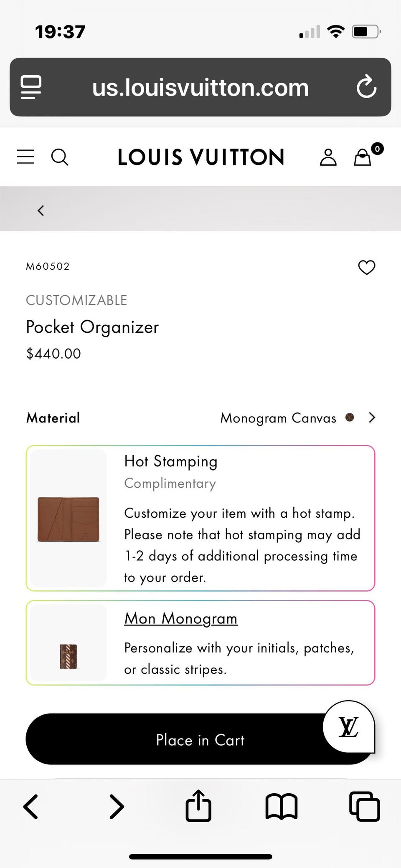Open Safari page settings icon
Screen dimensions: 401x868
click(31, 87)
